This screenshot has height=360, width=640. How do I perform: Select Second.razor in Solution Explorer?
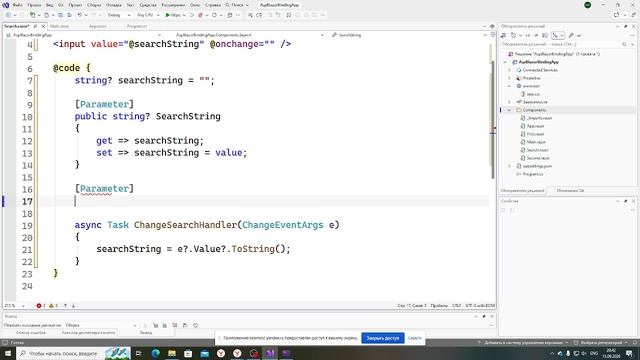point(538,158)
